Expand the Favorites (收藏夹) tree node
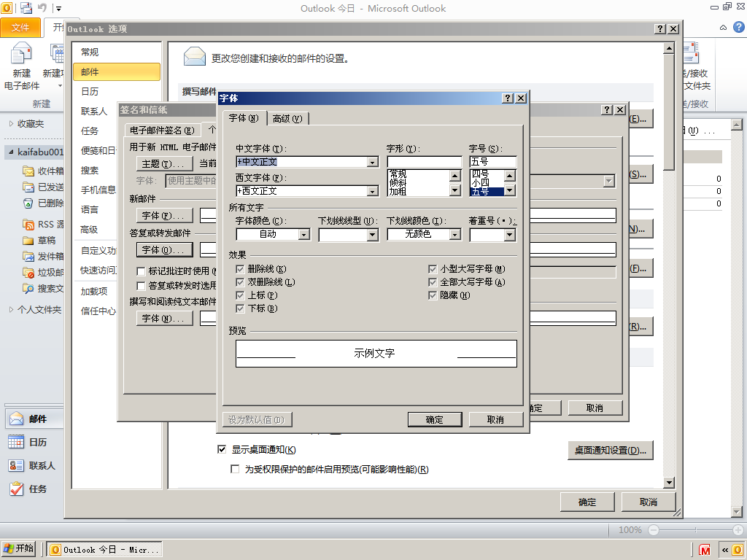Viewport: 747px width, 560px height. point(11,124)
